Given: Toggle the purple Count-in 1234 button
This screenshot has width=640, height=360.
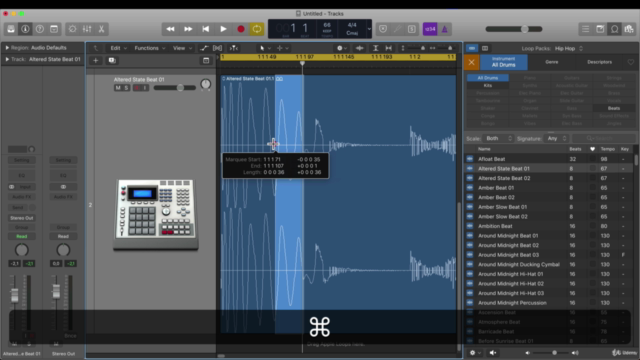Looking at the screenshot, I should click(x=430, y=29).
